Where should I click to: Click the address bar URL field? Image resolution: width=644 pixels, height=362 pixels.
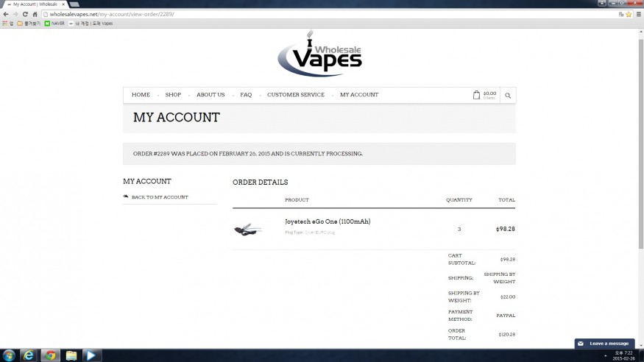click(x=328, y=14)
